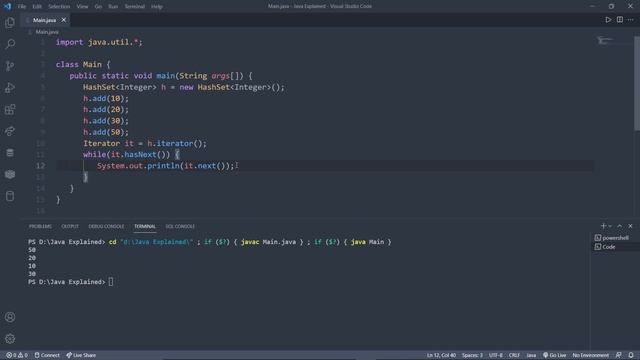Screen dimensions: 640x360
Task: Maximize the terminal panel size
Action: point(620,226)
